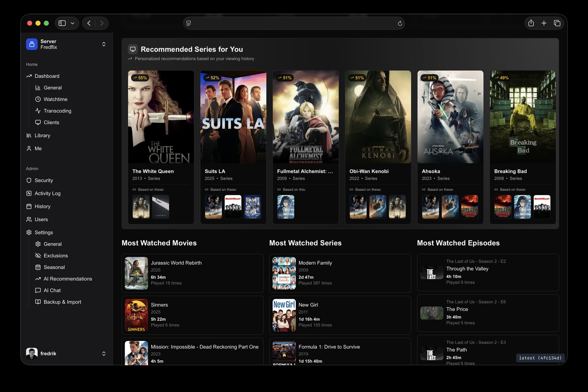The width and height of the screenshot is (588, 392).
Task: Click the New Girl series thumbnail
Action: pos(284,315)
